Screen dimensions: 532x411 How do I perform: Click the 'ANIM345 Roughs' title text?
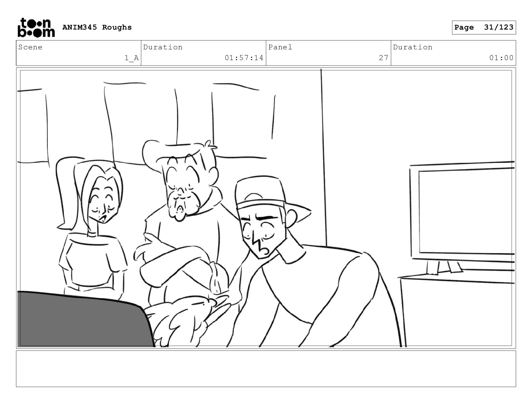click(x=97, y=27)
